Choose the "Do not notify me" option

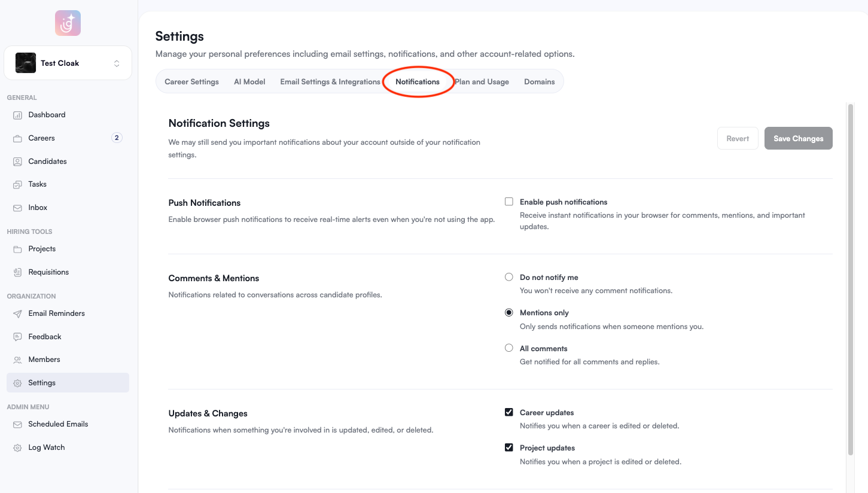coord(509,277)
